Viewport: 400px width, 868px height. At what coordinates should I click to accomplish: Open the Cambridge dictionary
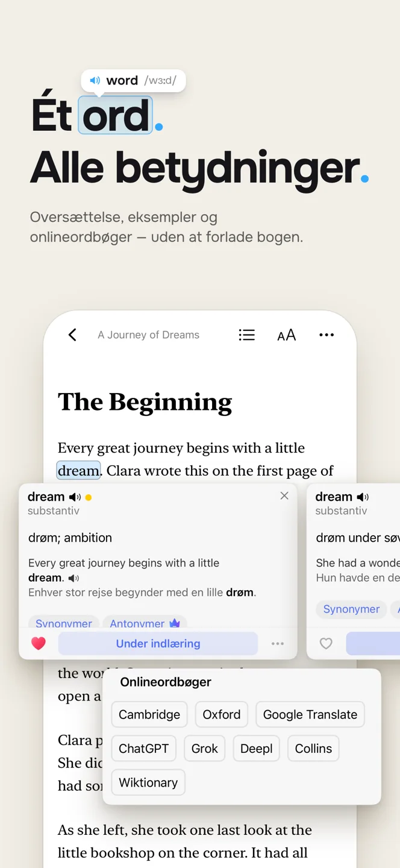click(x=149, y=714)
